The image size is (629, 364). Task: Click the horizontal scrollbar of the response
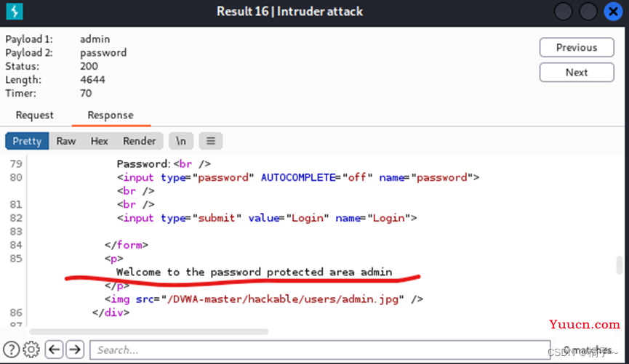click(149, 331)
